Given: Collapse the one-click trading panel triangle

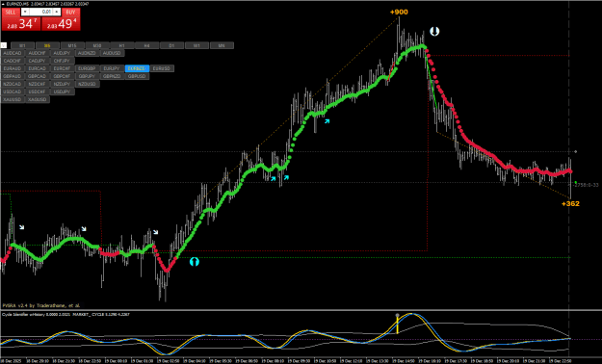Looking at the screenshot, I should pyautogui.click(x=3, y=4).
